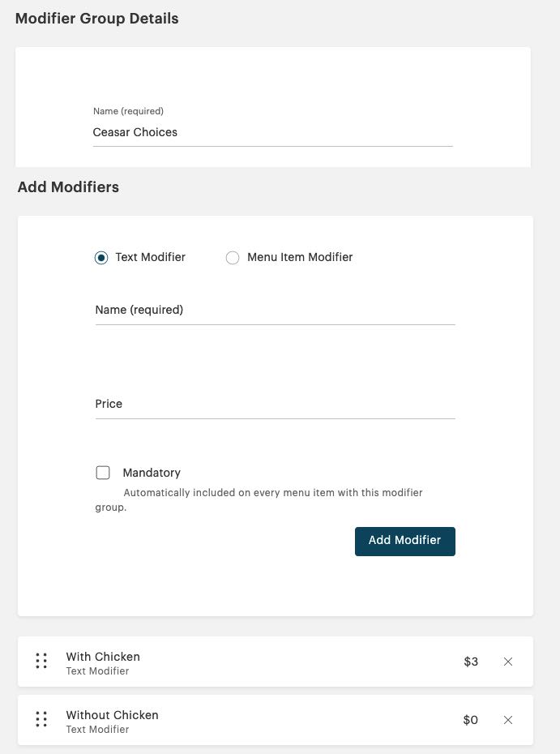Image resolution: width=560 pixels, height=754 pixels.
Task: Select the Menu Item Modifier radio button
Action: click(x=233, y=257)
